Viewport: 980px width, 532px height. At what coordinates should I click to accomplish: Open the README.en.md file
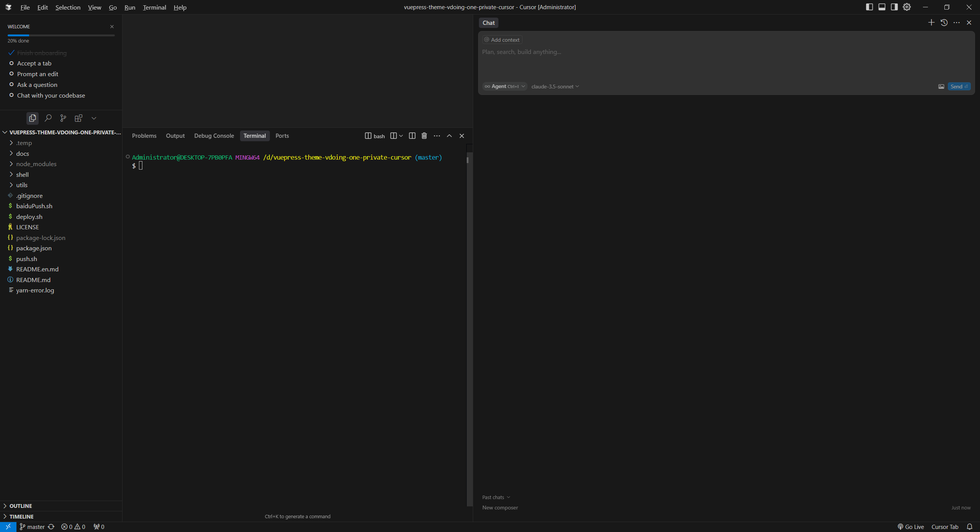61,269
